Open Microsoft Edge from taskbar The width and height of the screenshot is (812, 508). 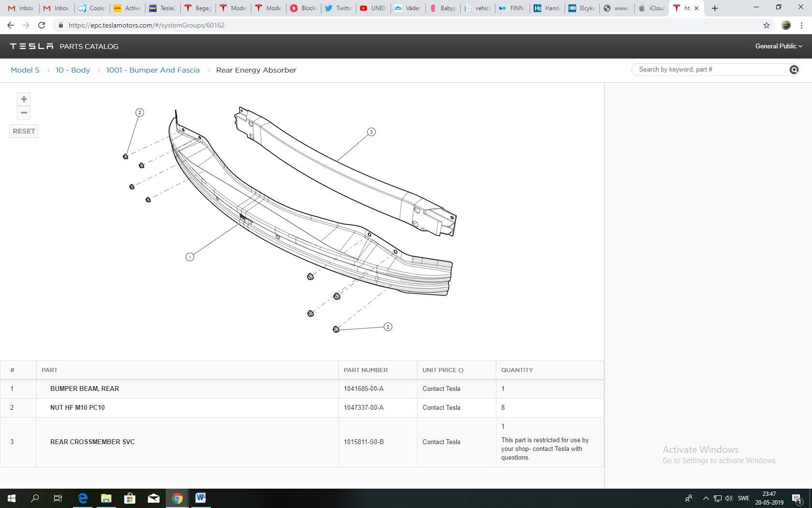[x=83, y=498]
